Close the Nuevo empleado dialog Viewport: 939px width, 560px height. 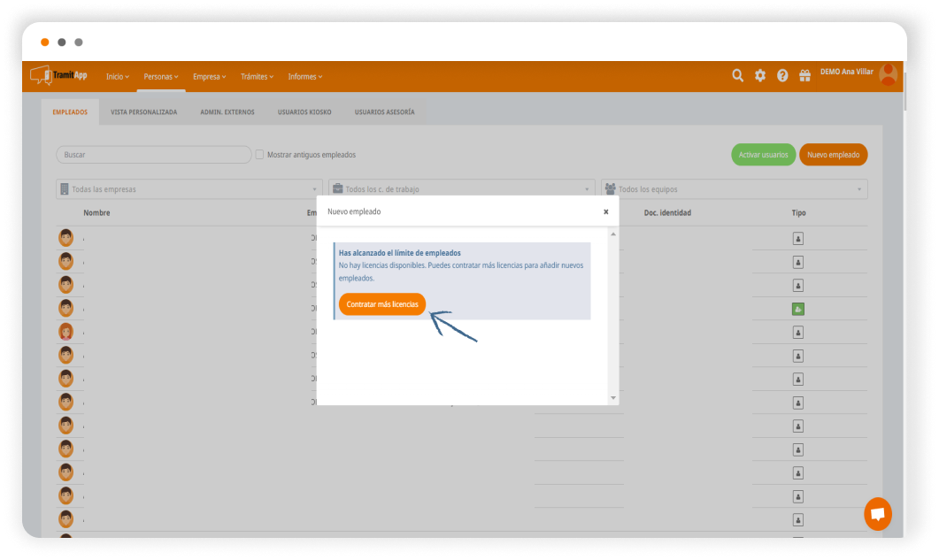605,212
